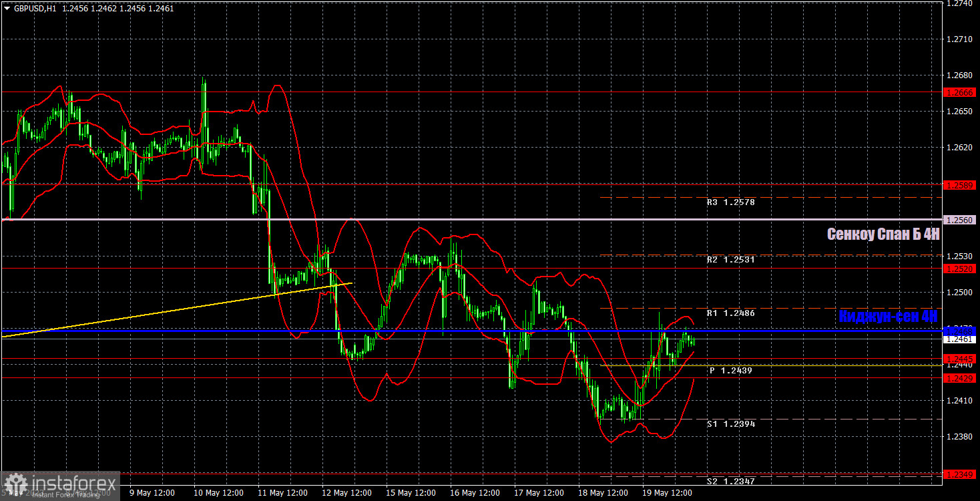Screen dimensions: 980x501
Task: Click the R2 1.2531 pivot label
Action: pyautogui.click(x=730, y=259)
